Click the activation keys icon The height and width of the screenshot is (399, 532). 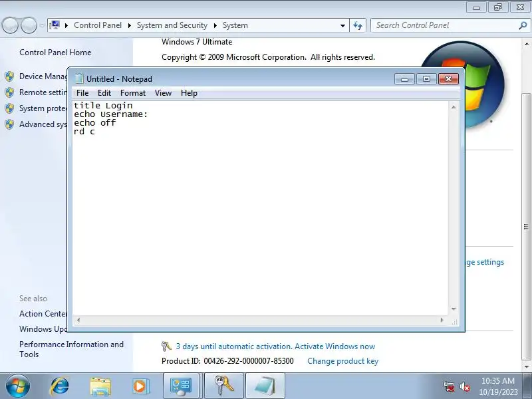(x=166, y=346)
